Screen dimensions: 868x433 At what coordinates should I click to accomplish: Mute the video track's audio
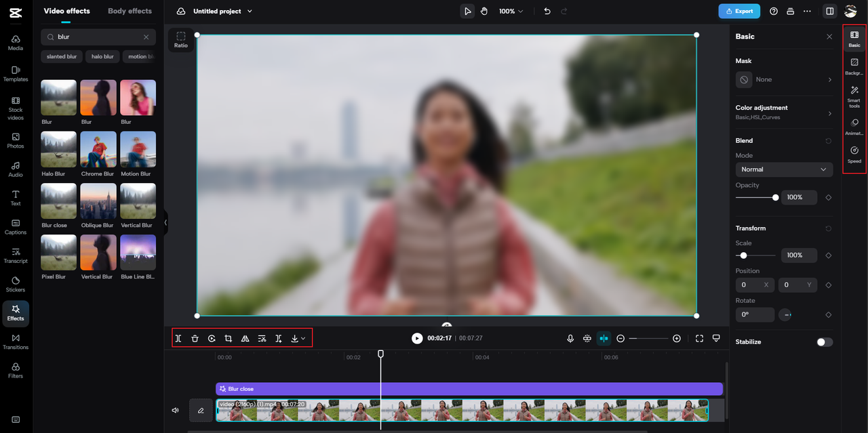(175, 410)
